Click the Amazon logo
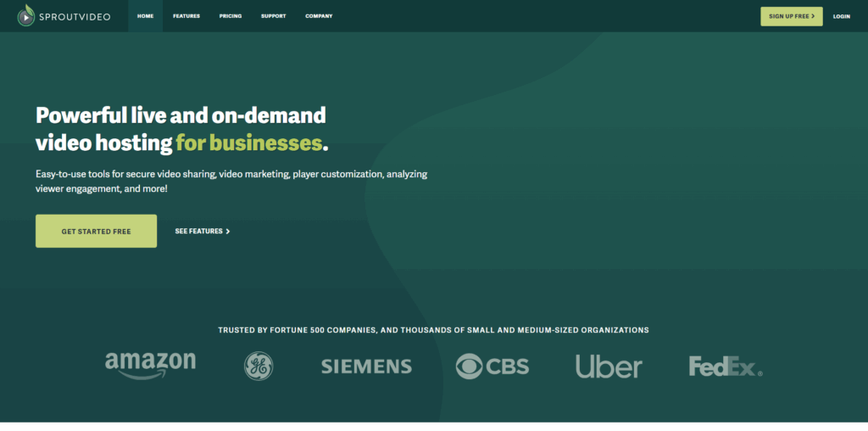The width and height of the screenshot is (868, 431). pos(150,367)
